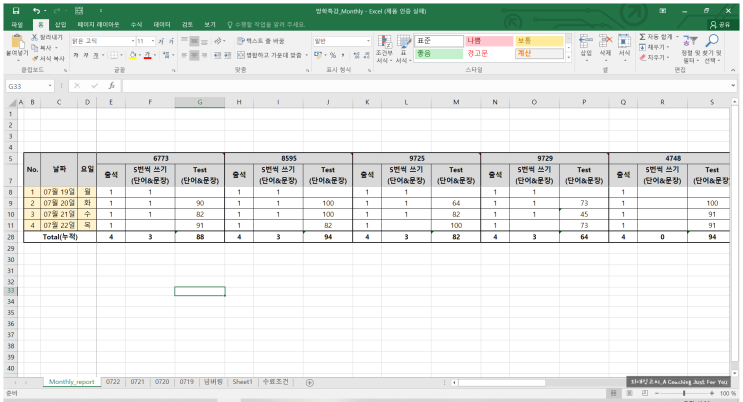Toggle Wrap Text (텍스트 줄 바꿈)

point(261,41)
